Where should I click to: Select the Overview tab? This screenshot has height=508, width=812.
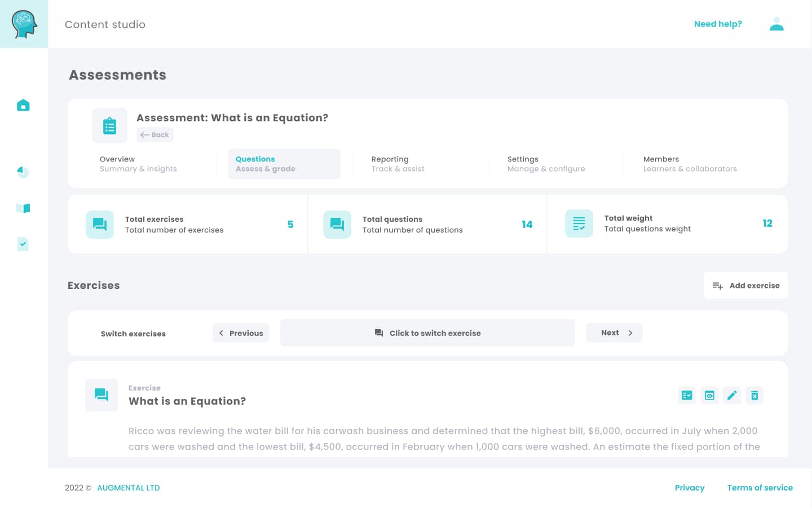coord(138,164)
